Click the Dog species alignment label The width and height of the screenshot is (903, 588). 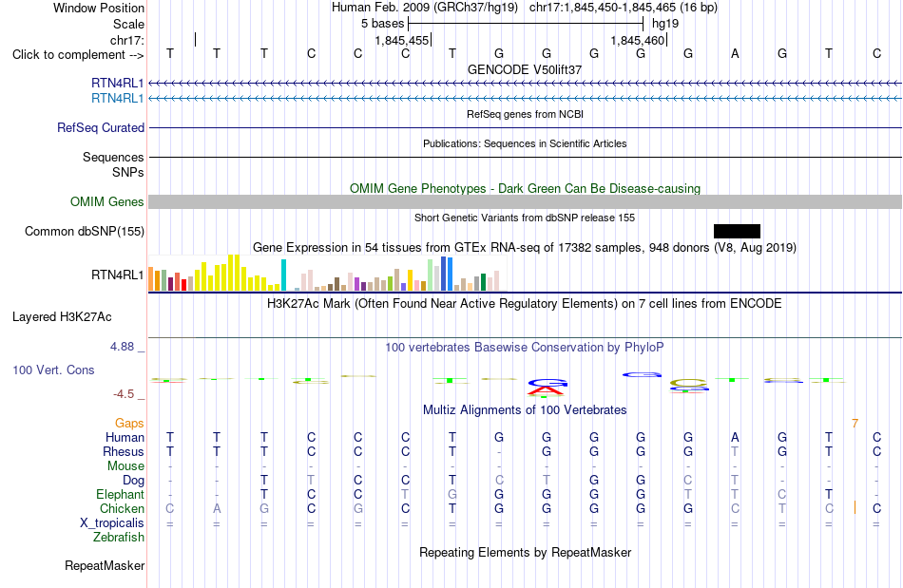pos(133,481)
